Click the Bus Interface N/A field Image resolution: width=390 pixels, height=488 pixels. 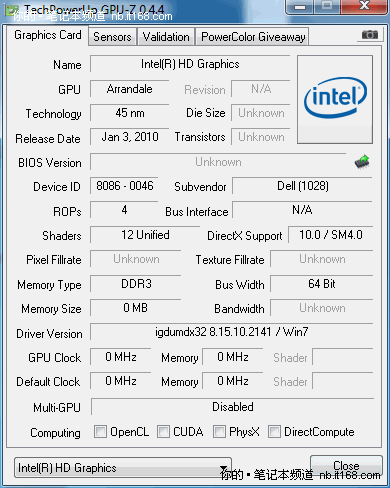point(302,210)
